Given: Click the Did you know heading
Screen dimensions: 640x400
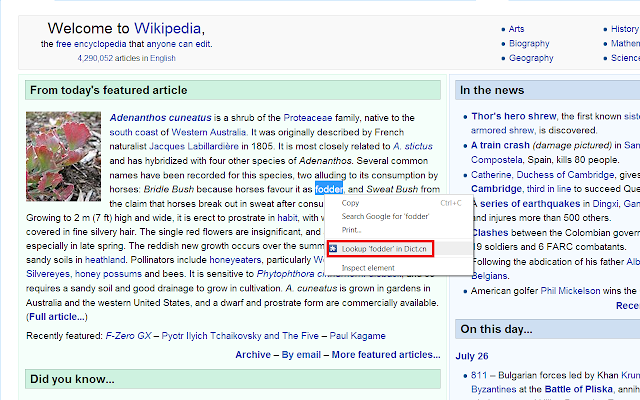Looking at the screenshot, I should (72, 379).
